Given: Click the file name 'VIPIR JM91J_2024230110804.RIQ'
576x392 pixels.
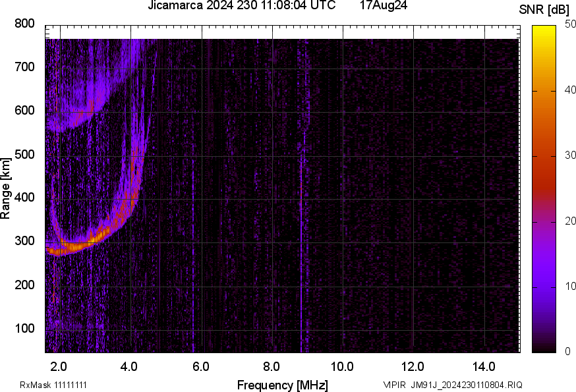Looking at the screenshot, I should [453, 385].
